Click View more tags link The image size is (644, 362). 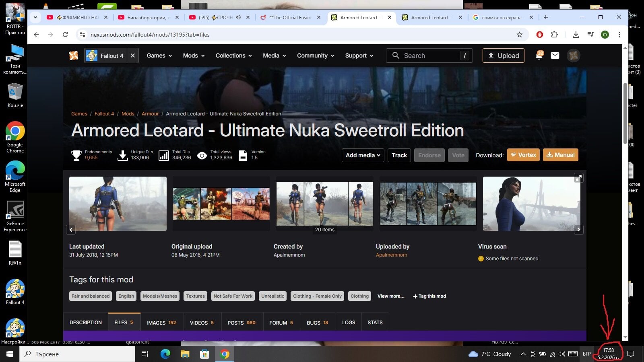pyautogui.click(x=391, y=296)
